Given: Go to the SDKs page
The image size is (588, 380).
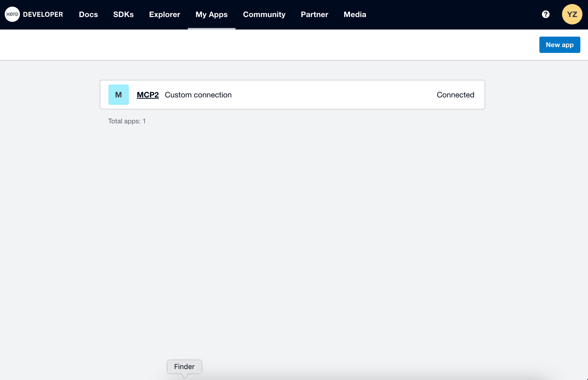Looking at the screenshot, I should [x=123, y=14].
